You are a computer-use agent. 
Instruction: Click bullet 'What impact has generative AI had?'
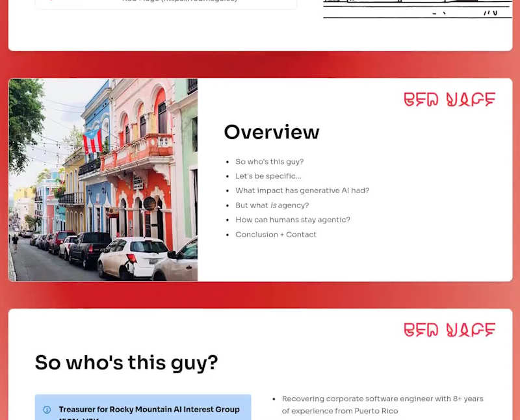click(x=302, y=190)
